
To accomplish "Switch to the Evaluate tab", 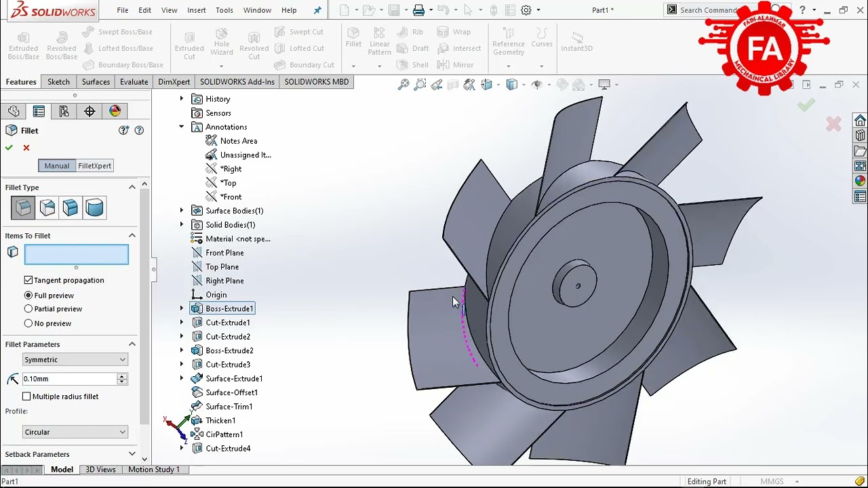I will coord(134,82).
